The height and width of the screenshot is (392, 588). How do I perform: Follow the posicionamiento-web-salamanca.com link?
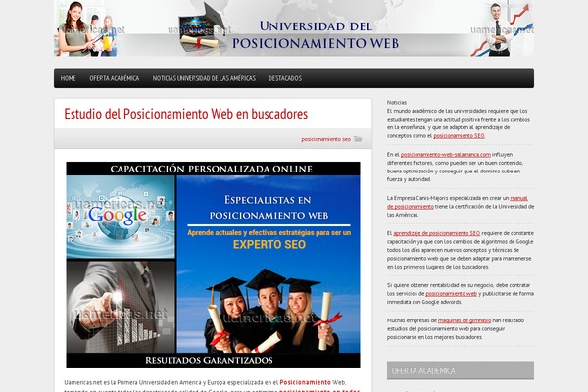click(445, 155)
